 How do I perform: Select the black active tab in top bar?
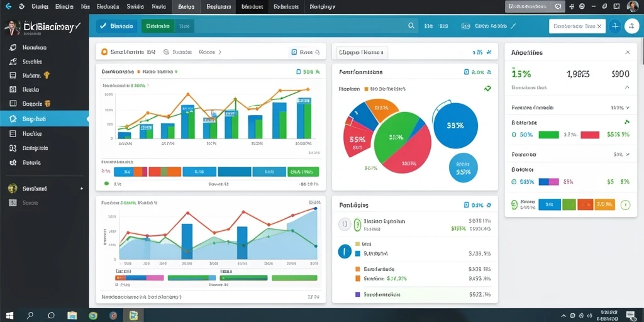tap(252, 6)
